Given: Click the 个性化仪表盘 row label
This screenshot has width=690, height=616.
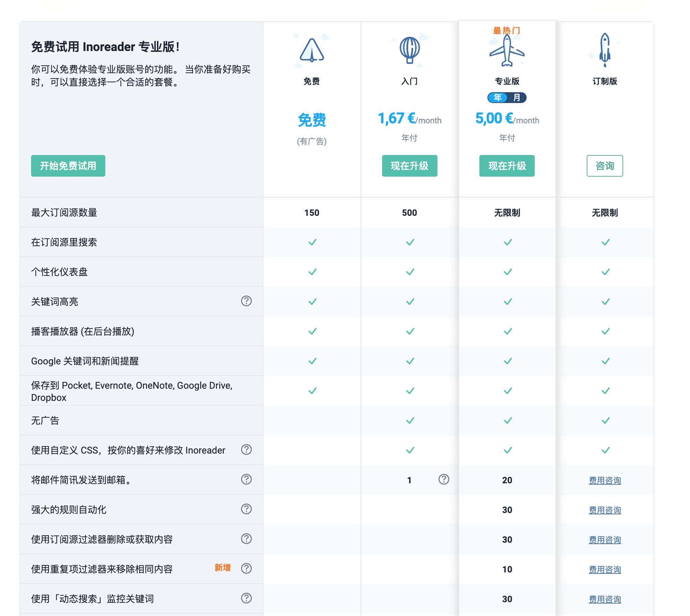Looking at the screenshot, I should 59,272.
